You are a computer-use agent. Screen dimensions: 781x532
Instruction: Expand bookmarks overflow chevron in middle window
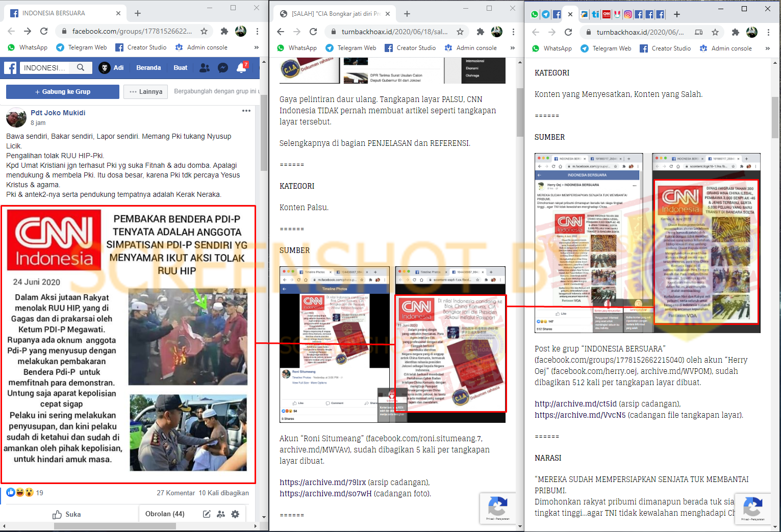tap(512, 48)
